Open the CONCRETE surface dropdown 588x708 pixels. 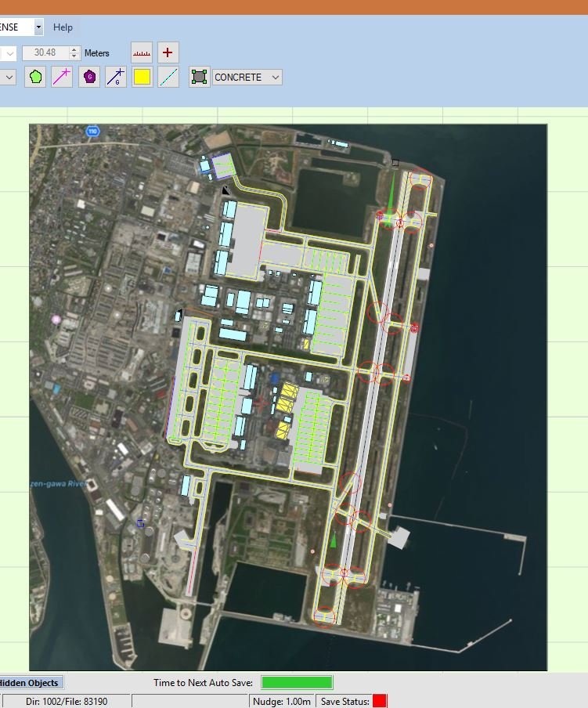(247, 78)
